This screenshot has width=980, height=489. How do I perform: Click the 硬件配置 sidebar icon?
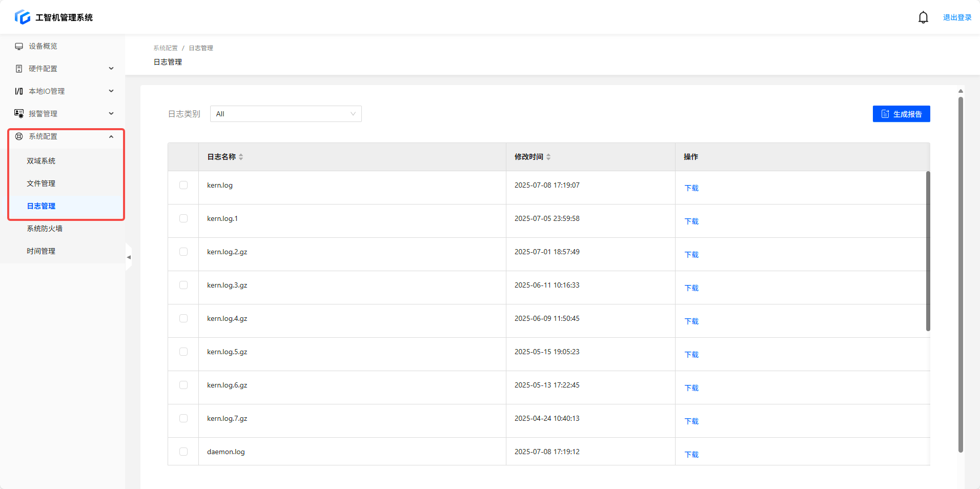pyautogui.click(x=19, y=69)
